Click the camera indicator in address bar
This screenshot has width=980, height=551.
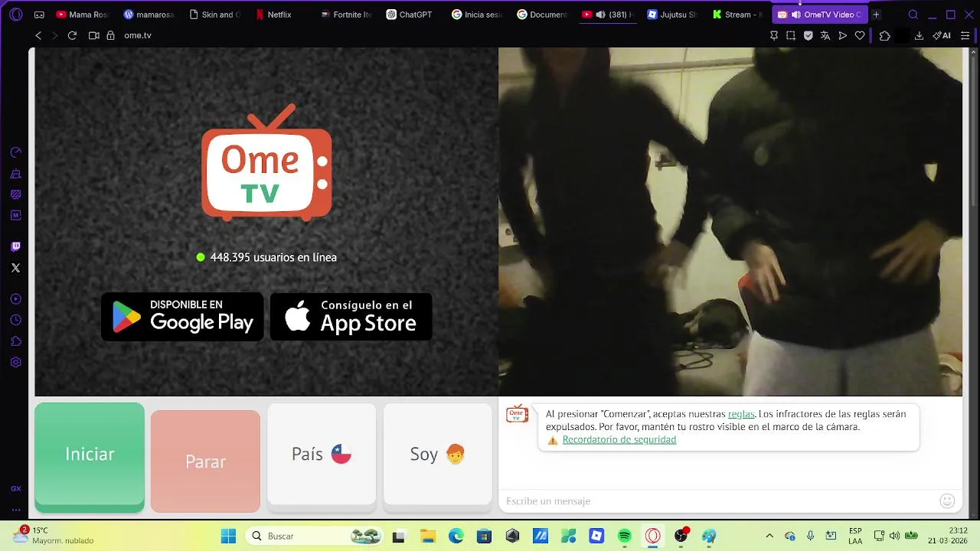tap(94, 35)
